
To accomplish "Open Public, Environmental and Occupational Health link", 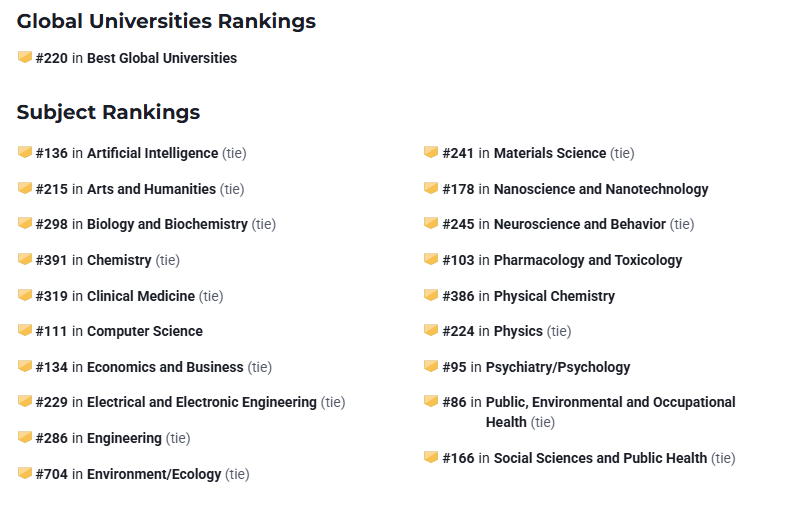I will coord(610,412).
